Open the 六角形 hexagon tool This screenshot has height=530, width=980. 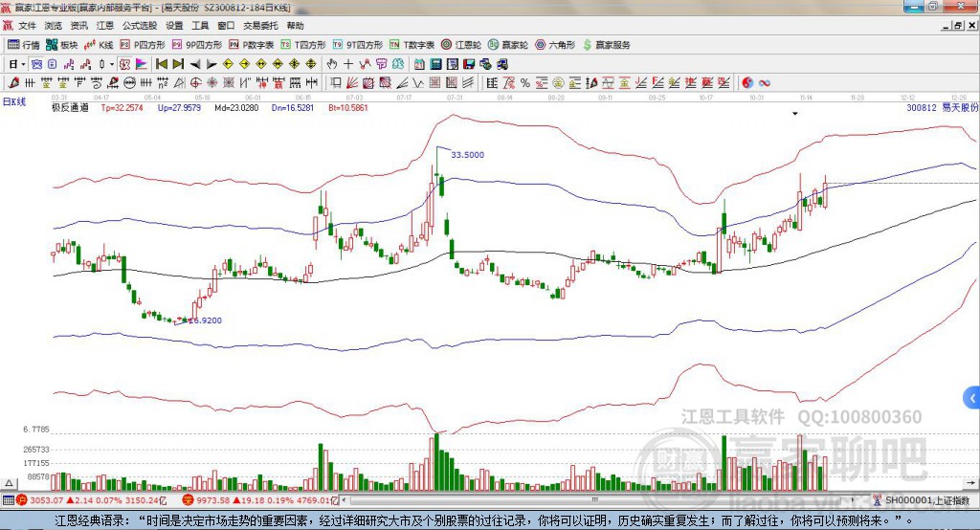coord(555,45)
